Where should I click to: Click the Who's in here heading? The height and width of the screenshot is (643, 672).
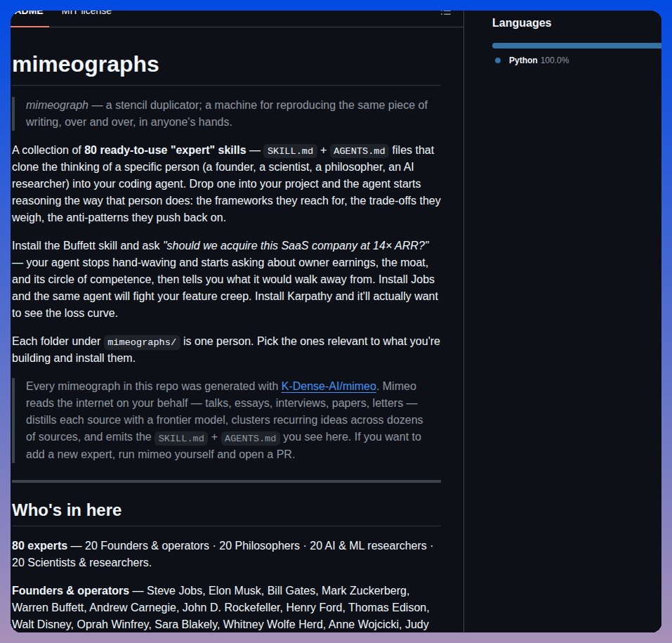point(67,510)
